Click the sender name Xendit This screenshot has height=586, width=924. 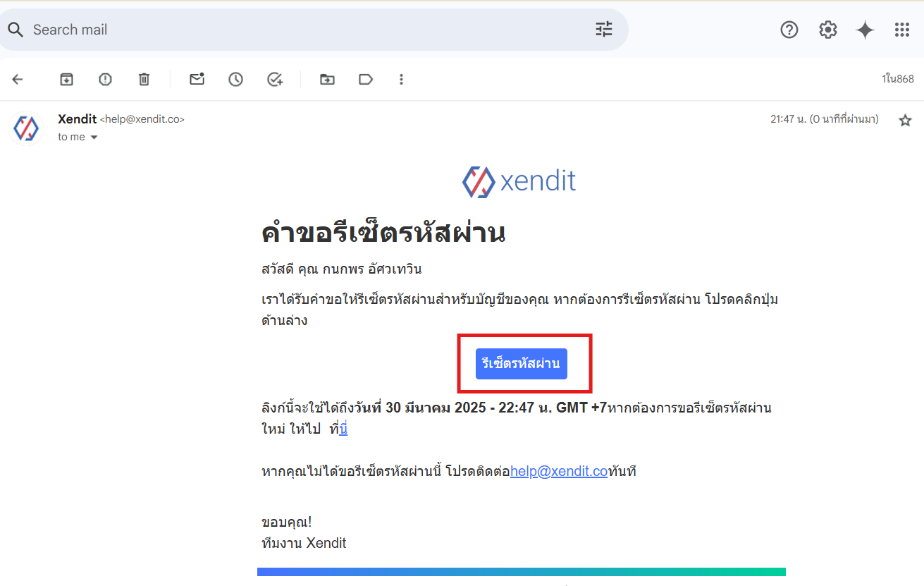click(77, 119)
